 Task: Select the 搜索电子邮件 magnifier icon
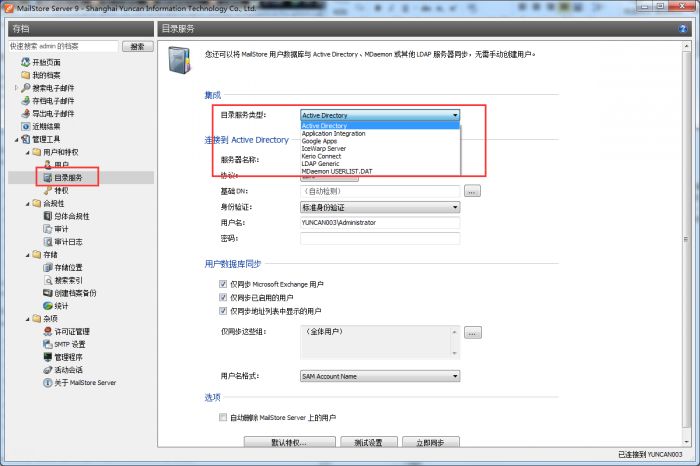pyautogui.click(x=25, y=88)
